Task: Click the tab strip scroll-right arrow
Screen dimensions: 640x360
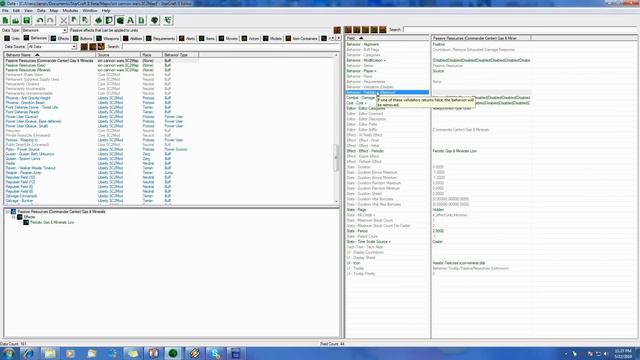Action: [x=338, y=38]
